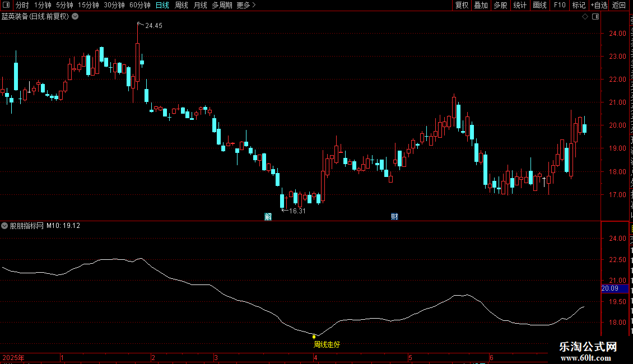Open F10 company info

coord(560,5)
